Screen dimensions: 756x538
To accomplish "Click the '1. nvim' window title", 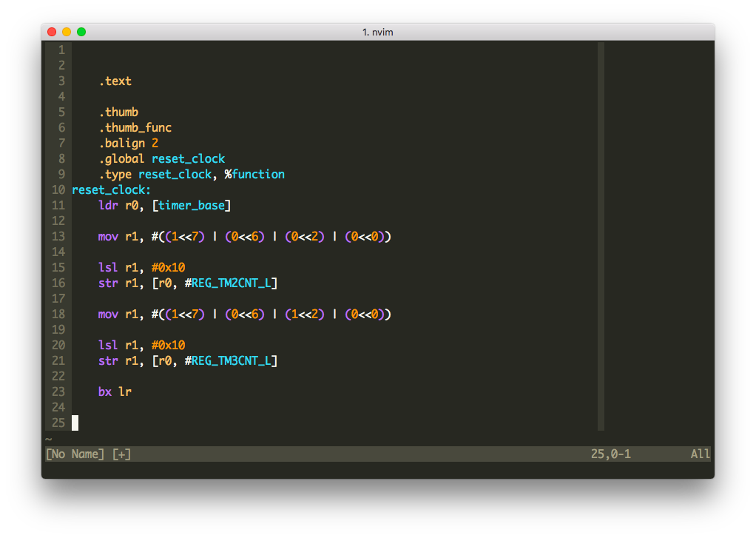I will [x=377, y=32].
